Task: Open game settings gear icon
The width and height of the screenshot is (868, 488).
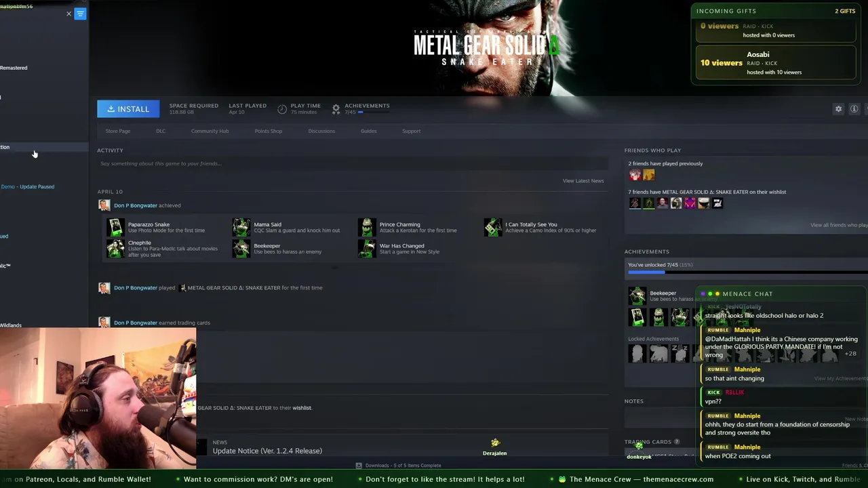Action: [x=838, y=109]
